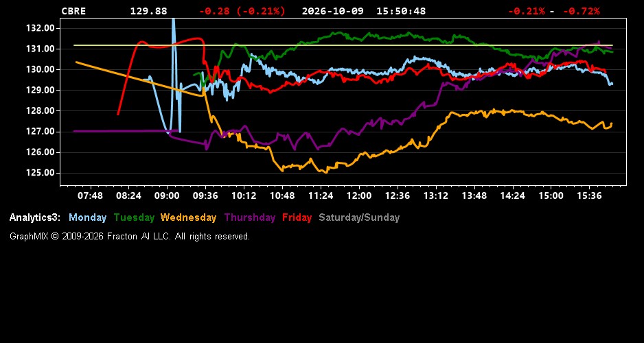The width and height of the screenshot is (644, 343).
Task: Click the 125.00 price axis label
Action: click(x=40, y=173)
